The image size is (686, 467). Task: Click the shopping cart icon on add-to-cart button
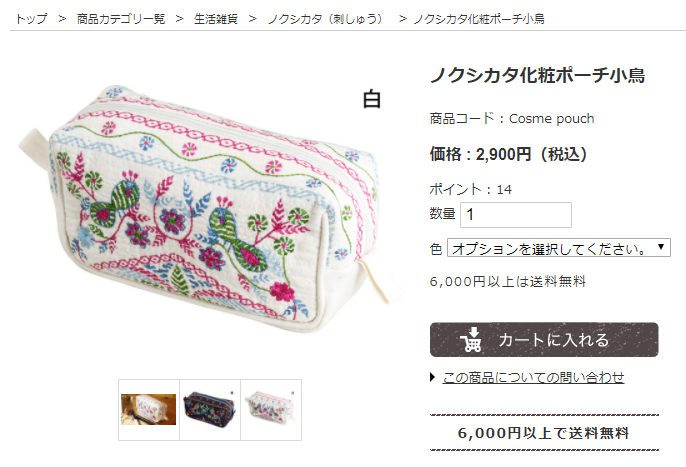470,340
